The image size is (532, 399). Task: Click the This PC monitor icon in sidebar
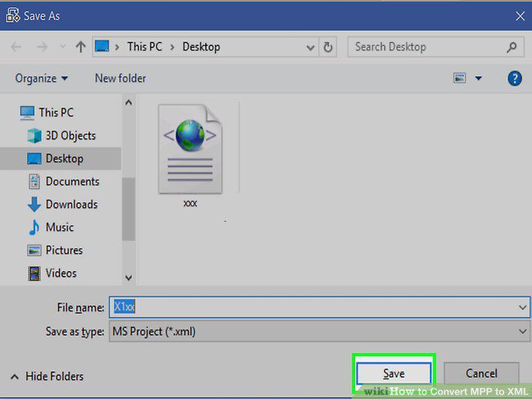(x=27, y=113)
